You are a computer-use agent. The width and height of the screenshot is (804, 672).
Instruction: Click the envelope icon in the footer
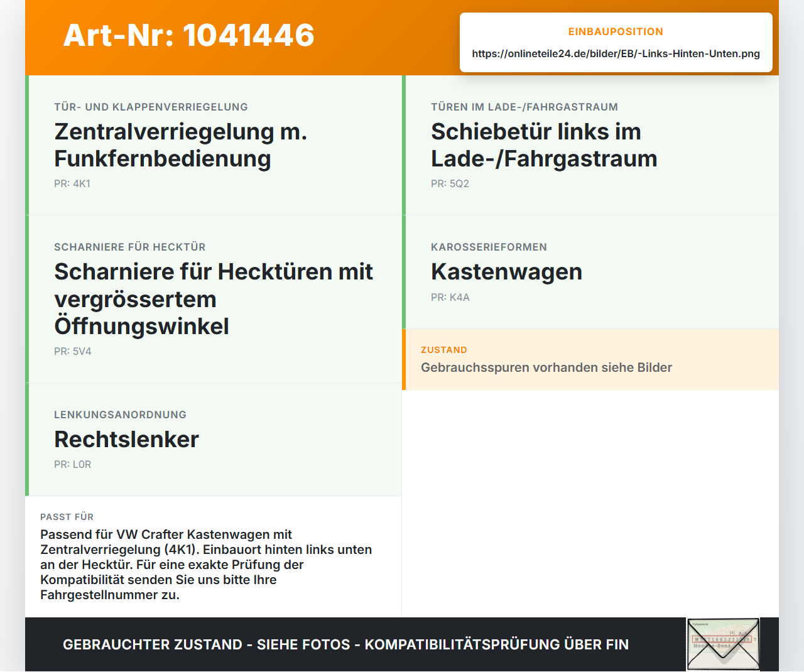(723, 644)
